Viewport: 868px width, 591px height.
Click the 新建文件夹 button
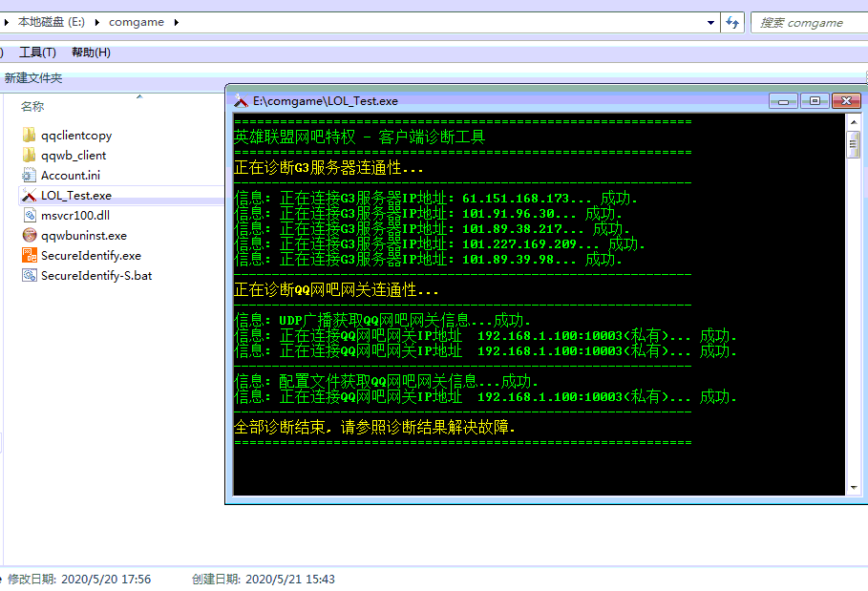33,78
